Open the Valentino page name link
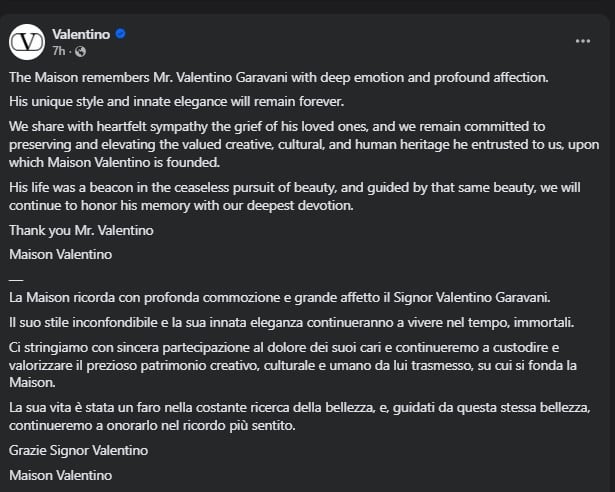The height and width of the screenshot is (492, 615). 81,33
